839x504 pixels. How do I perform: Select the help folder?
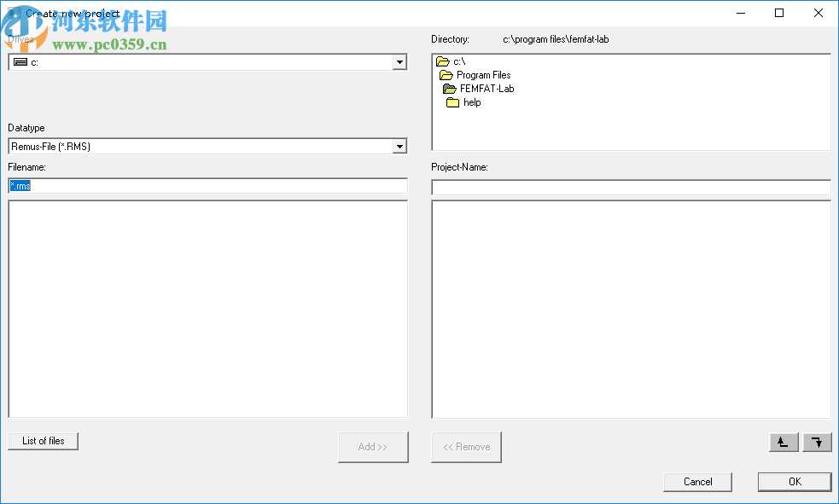click(x=472, y=102)
